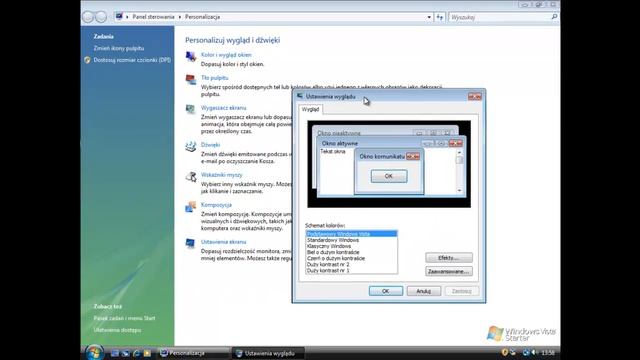Select Duży kontrast nr 2 scheme
The width and height of the screenshot is (640, 360).
pyautogui.click(x=351, y=264)
